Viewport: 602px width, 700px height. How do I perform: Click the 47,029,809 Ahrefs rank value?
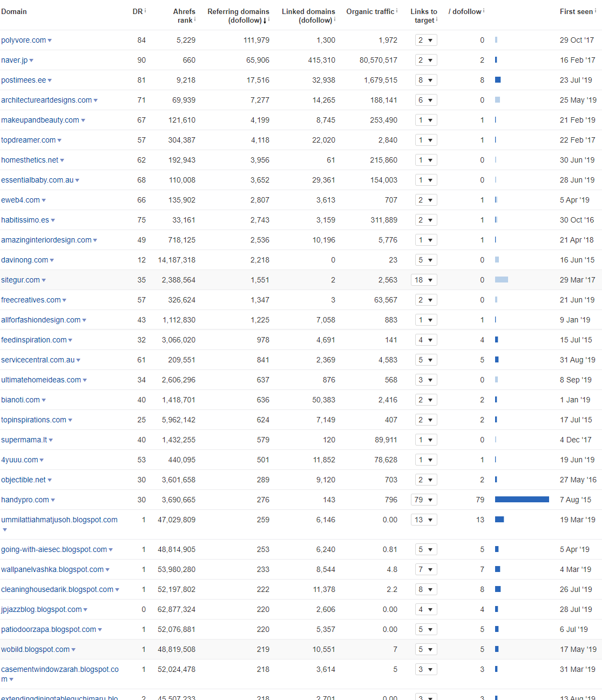(177, 520)
